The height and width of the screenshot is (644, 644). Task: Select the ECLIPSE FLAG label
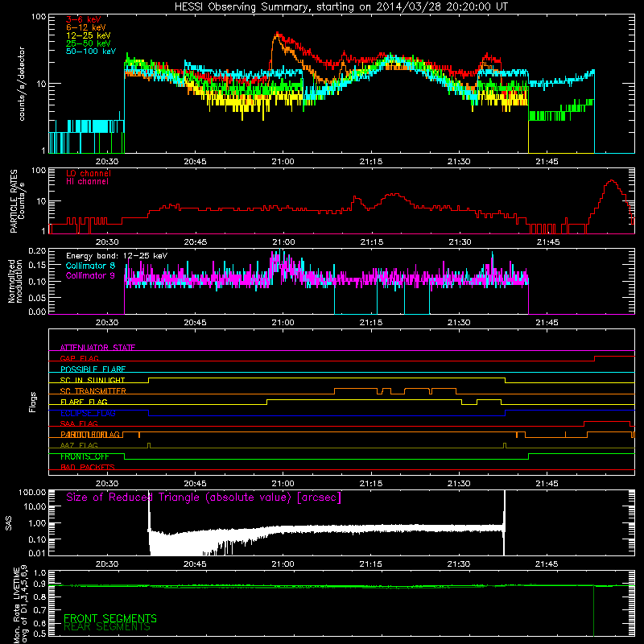pyautogui.click(x=88, y=413)
